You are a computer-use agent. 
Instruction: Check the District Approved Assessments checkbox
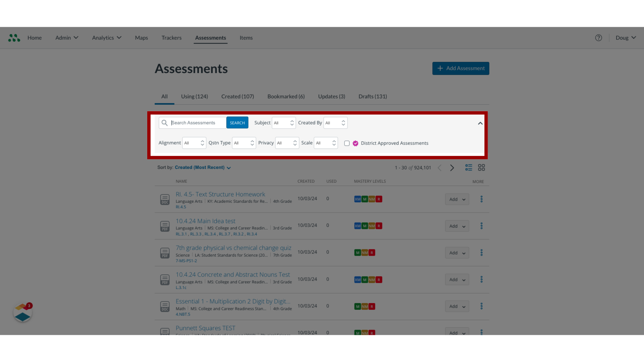tap(347, 143)
